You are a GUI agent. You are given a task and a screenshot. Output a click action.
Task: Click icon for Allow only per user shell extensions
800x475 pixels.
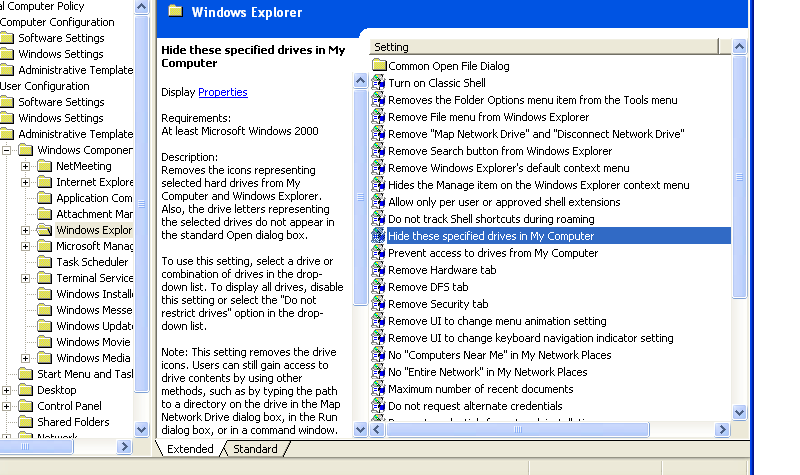coord(378,202)
